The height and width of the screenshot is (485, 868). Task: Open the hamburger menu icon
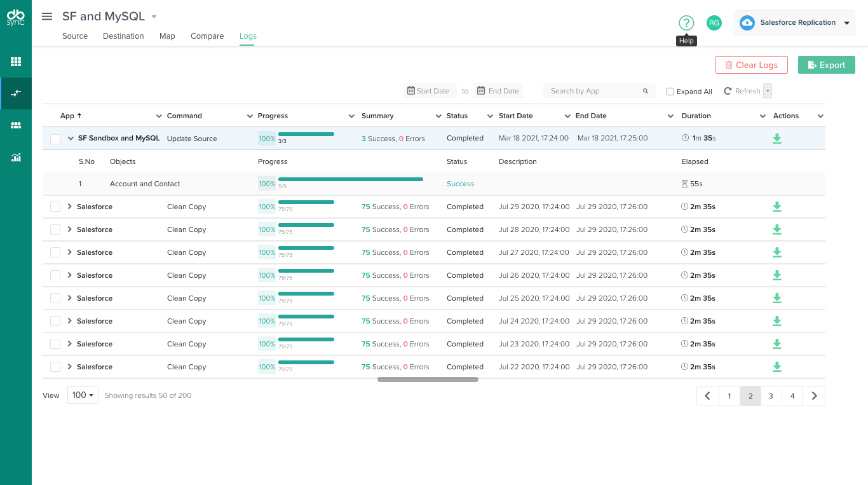(x=47, y=17)
